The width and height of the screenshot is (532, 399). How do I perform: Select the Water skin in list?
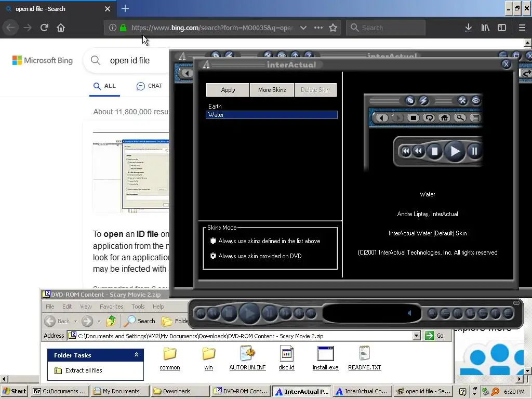pyautogui.click(x=271, y=115)
